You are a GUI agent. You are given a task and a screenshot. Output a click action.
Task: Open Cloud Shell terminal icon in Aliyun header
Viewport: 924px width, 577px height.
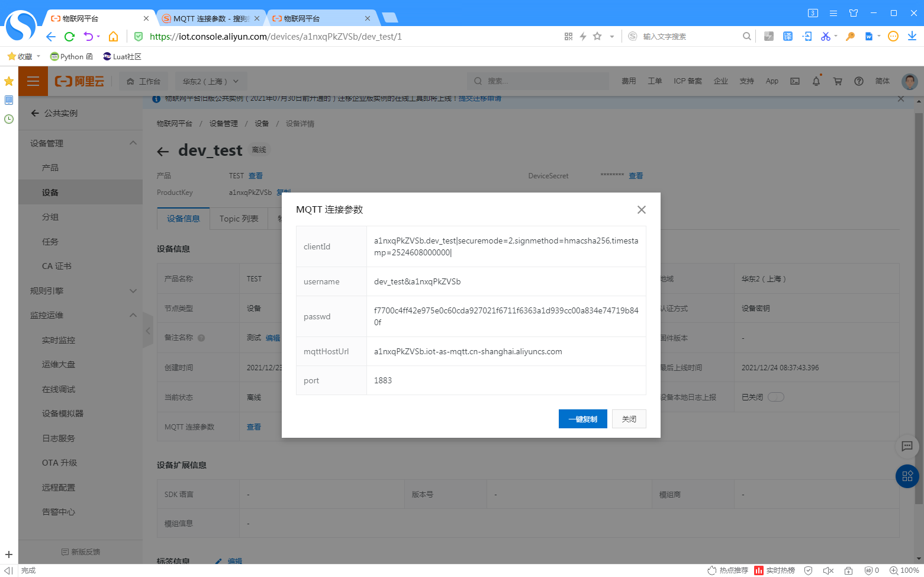pos(795,81)
